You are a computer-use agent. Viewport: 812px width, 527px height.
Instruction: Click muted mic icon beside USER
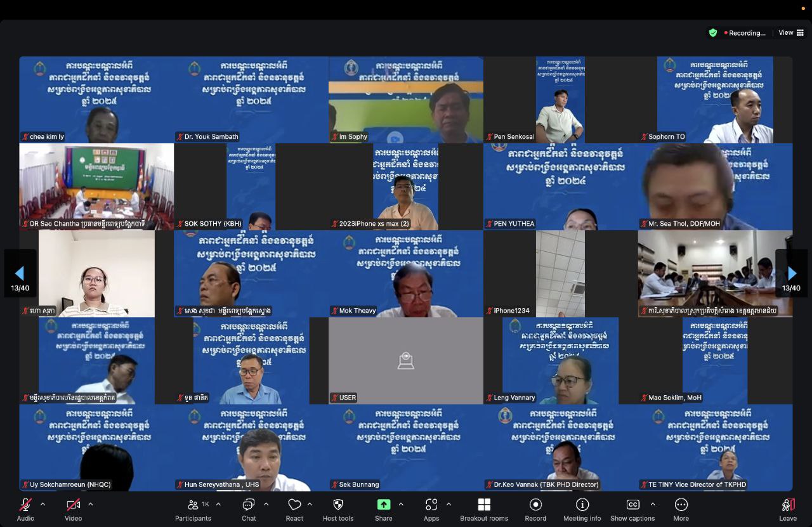point(334,398)
